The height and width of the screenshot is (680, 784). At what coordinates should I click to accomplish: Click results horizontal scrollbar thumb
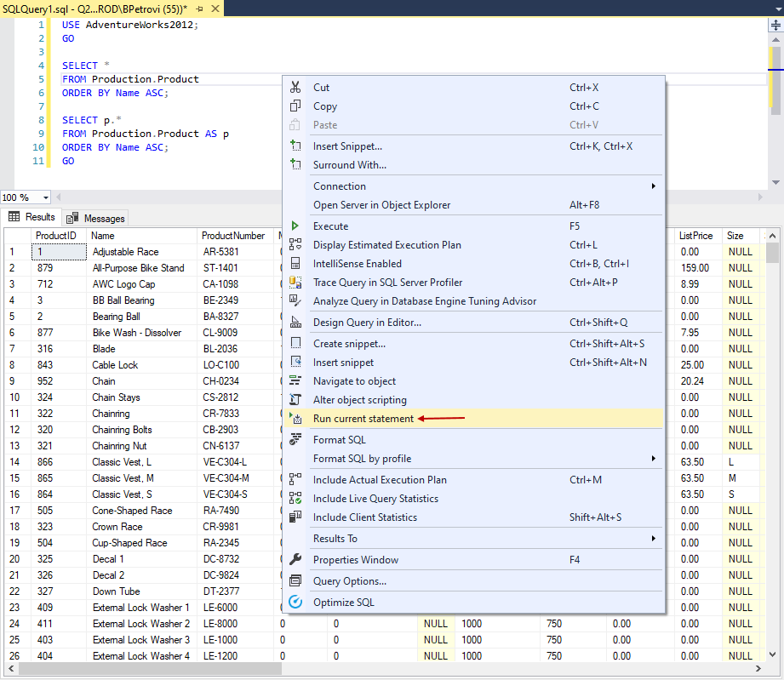click(150, 668)
